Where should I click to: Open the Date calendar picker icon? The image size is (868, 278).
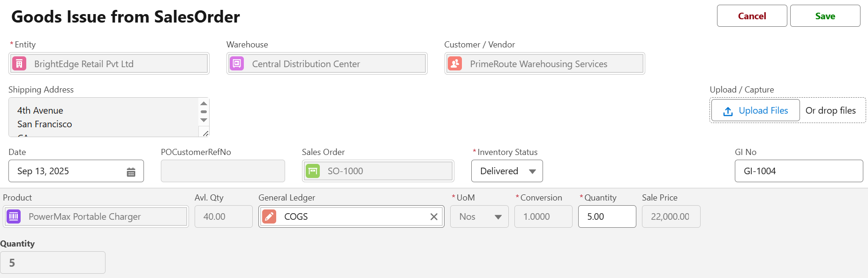point(131,172)
